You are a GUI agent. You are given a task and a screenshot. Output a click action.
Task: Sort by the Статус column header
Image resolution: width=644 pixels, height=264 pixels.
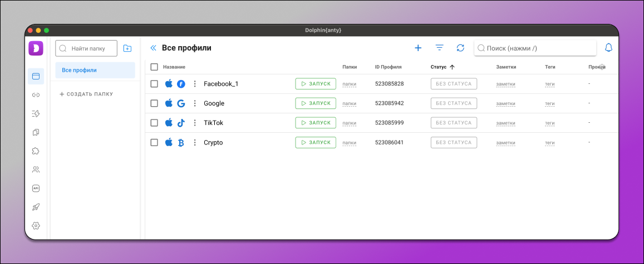pos(439,67)
